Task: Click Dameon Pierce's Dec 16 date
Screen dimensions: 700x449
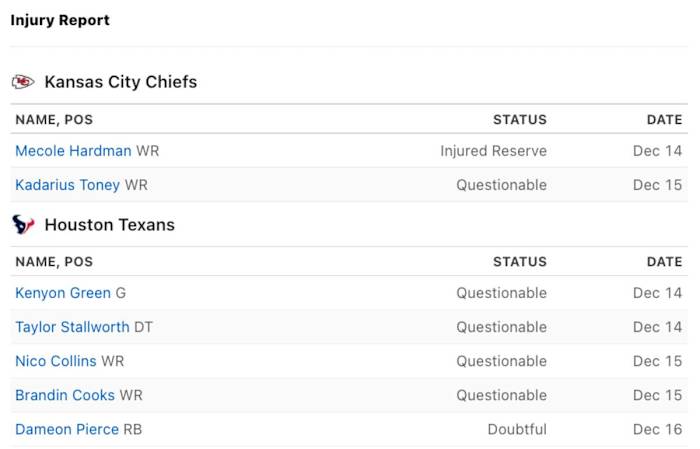Action: [x=657, y=429]
